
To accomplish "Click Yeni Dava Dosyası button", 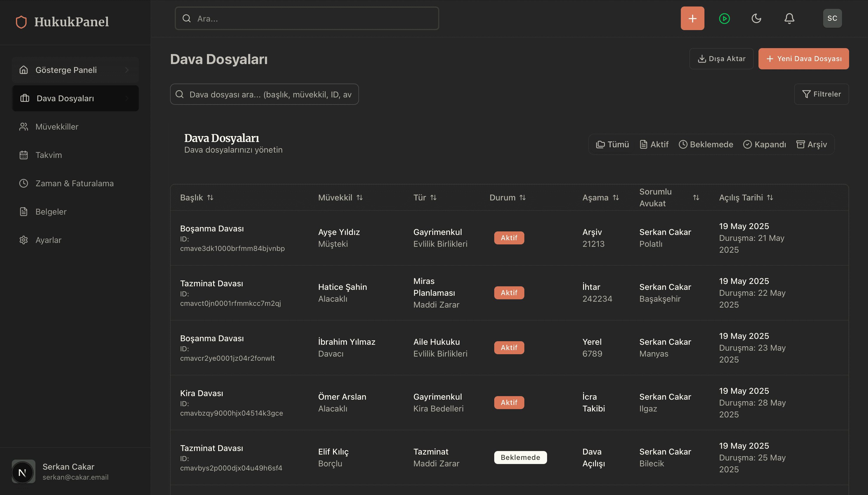I will [x=803, y=59].
